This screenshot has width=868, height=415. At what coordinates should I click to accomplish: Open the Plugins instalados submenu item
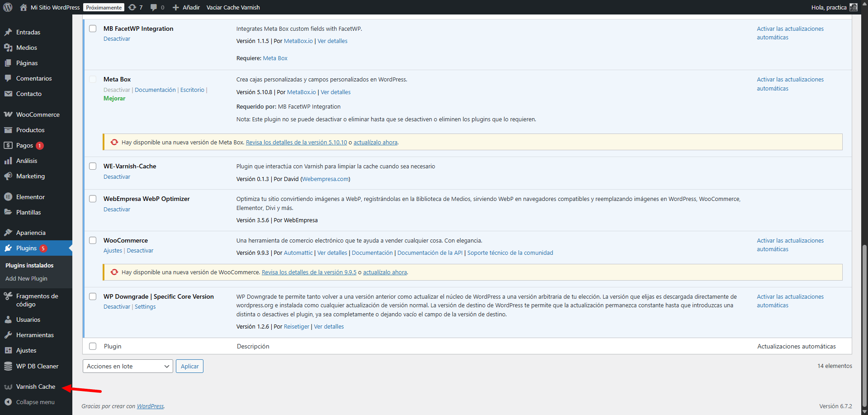pos(29,265)
